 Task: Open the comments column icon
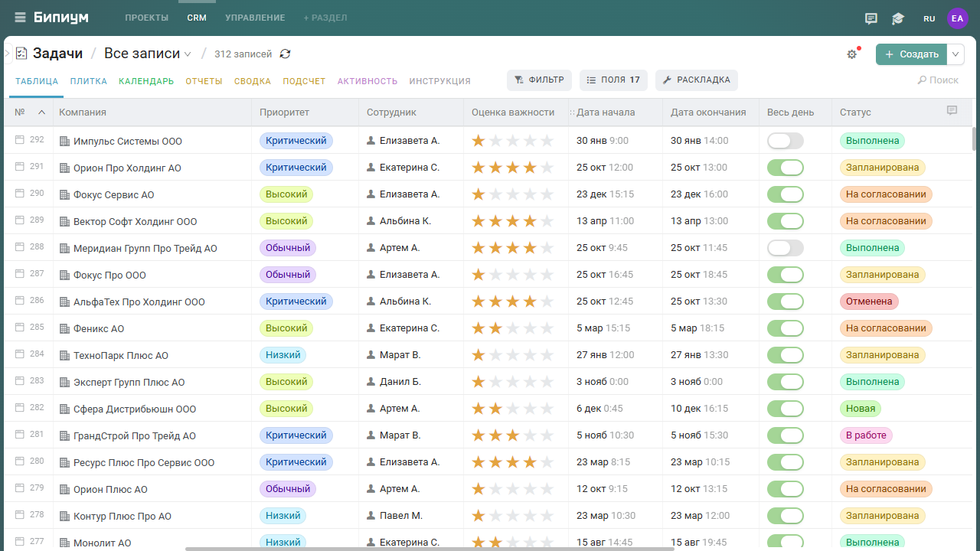tap(952, 111)
